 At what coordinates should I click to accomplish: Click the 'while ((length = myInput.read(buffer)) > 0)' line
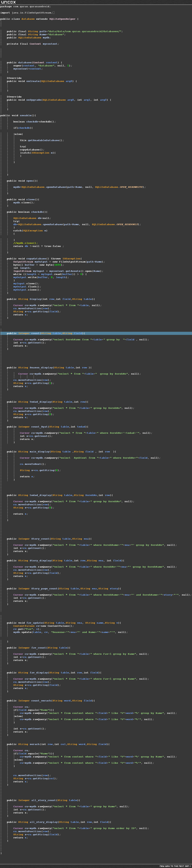(50, 274)
